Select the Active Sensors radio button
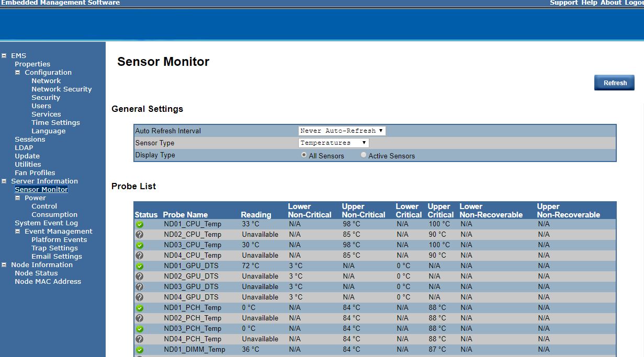The height and width of the screenshot is (357, 644). point(364,155)
